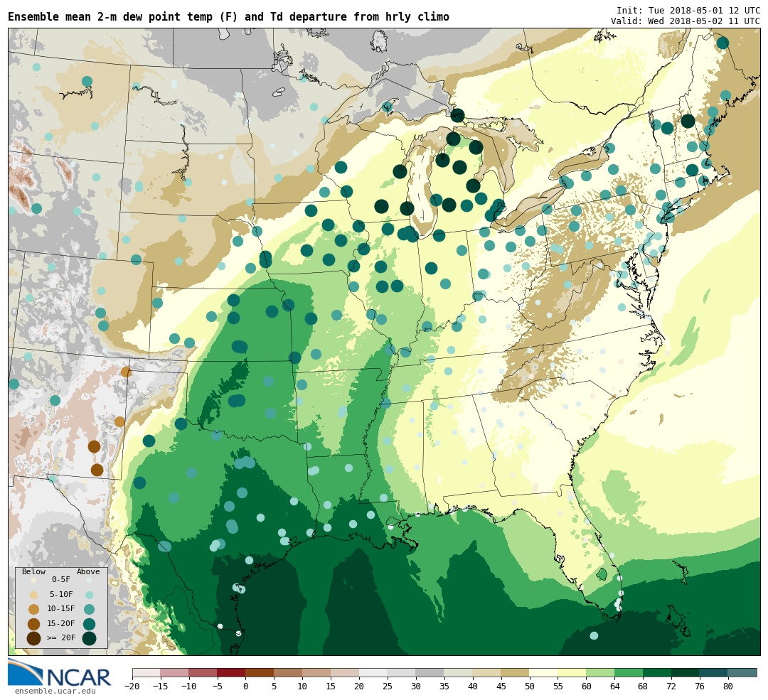Viewport: 768px width, 700px height.
Task: Click the 'Init: Tue 2018-05-01 12 UTC' text
Action: (x=688, y=10)
